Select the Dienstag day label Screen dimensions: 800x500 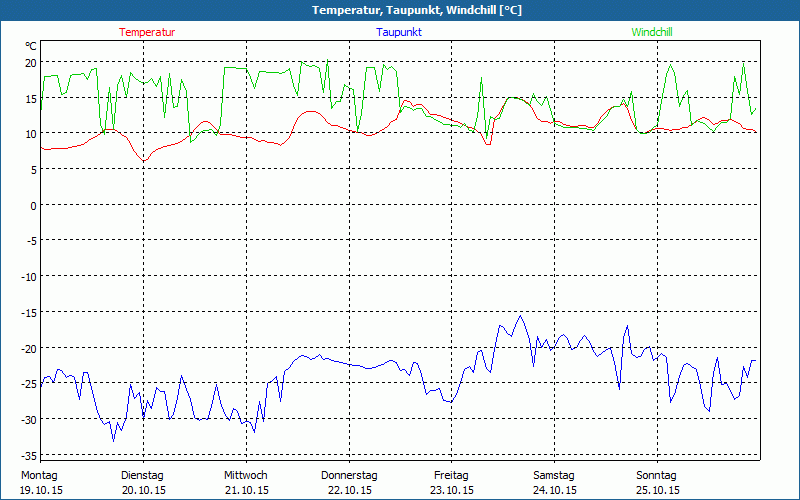point(142,475)
